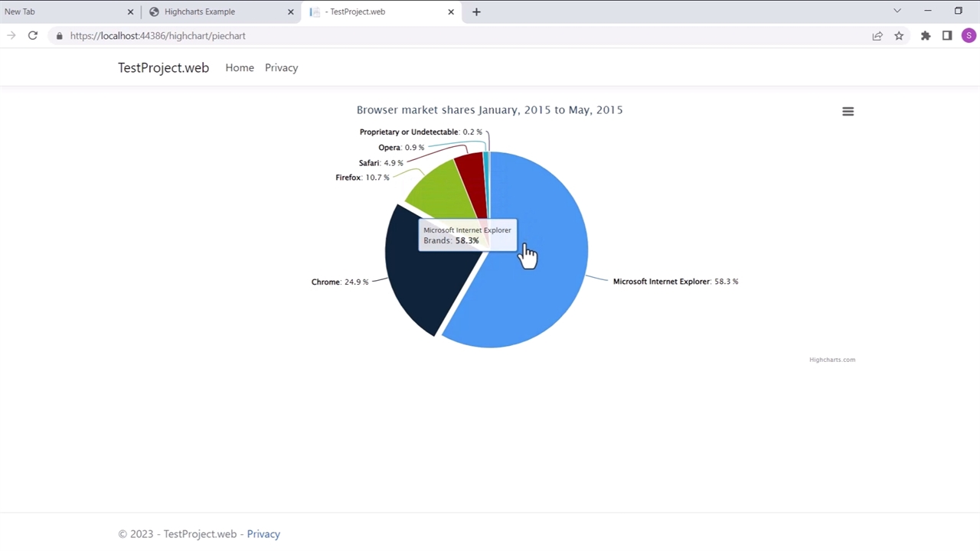Go to Home navigation link
The width and height of the screenshot is (980, 551).
(x=240, y=68)
